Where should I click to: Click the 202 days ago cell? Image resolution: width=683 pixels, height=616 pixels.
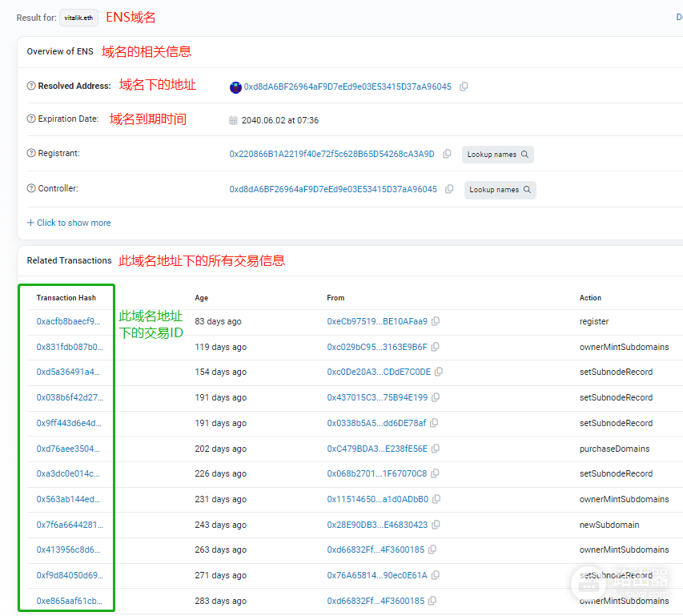220,449
